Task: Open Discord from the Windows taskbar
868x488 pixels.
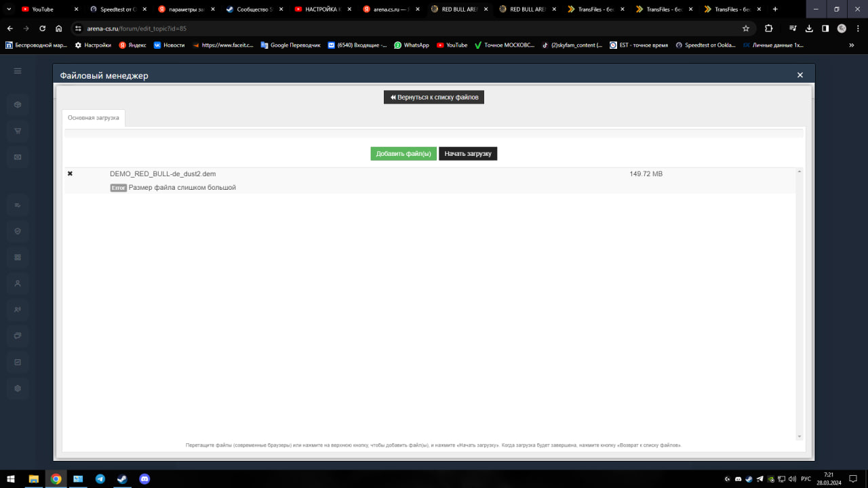Action: [144, 479]
